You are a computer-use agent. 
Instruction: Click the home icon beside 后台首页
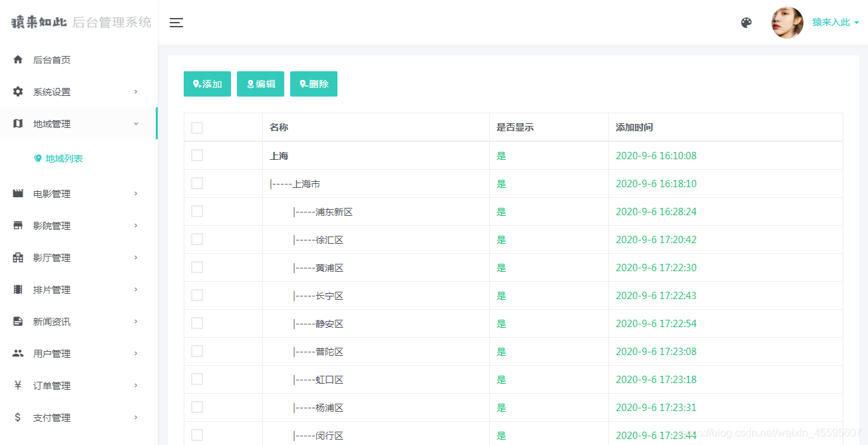[x=18, y=59]
